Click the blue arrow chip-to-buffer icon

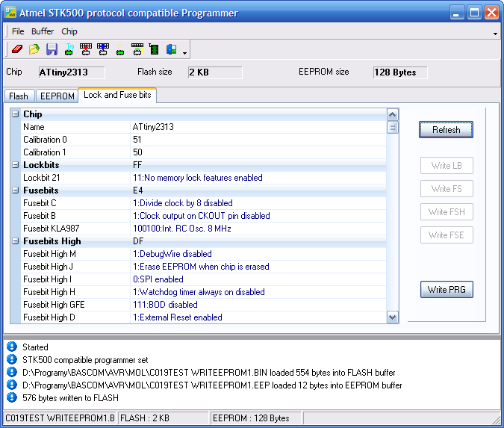pos(103,50)
